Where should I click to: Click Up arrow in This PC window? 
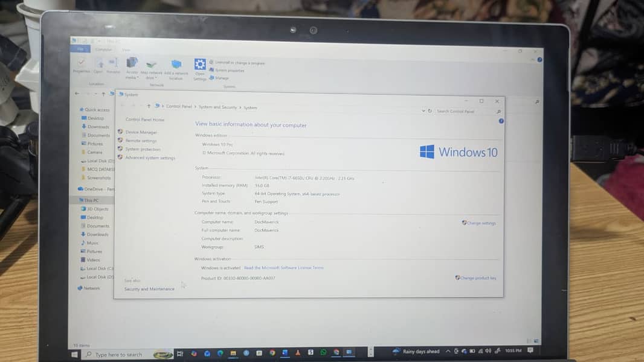pyautogui.click(x=103, y=94)
